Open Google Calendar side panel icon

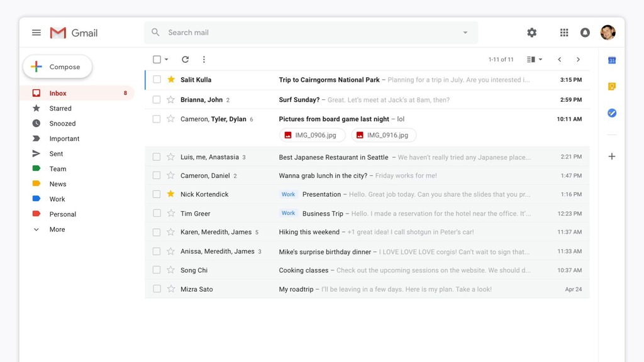[x=611, y=60]
